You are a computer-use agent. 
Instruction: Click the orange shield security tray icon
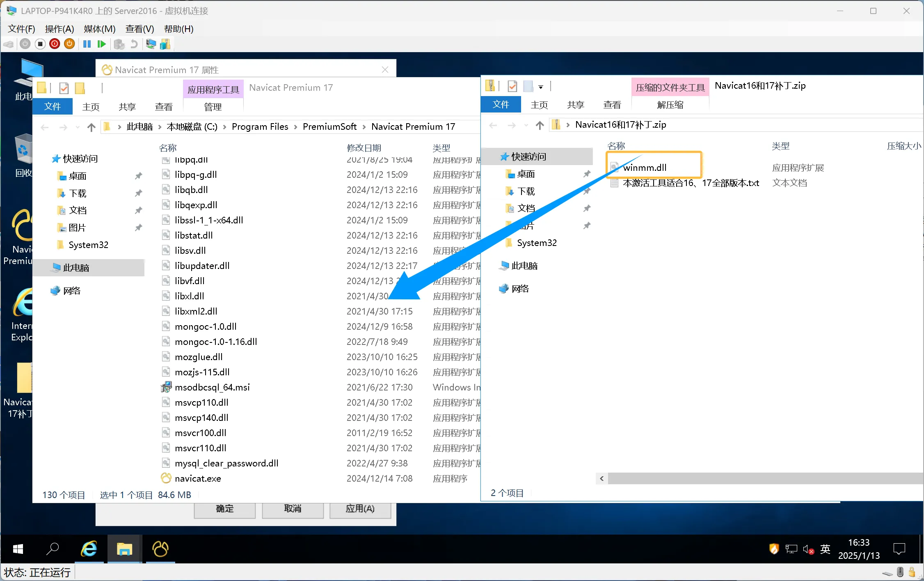click(x=774, y=549)
